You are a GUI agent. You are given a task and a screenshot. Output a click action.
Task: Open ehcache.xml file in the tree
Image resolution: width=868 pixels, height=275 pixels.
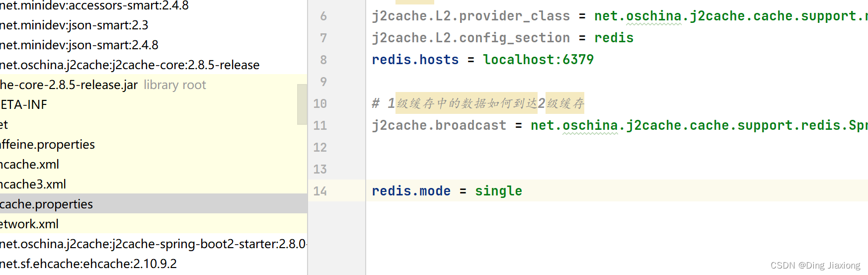[x=29, y=164]
